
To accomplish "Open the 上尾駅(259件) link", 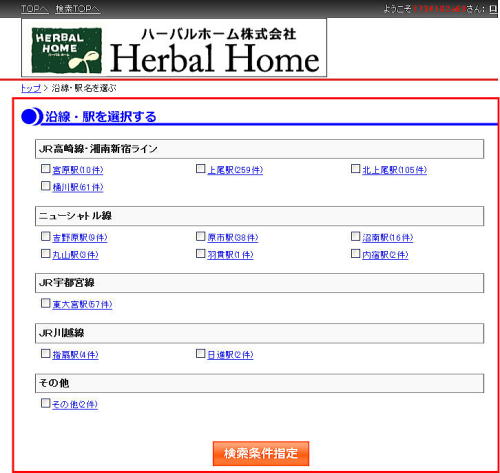I will tap(235, 170).
